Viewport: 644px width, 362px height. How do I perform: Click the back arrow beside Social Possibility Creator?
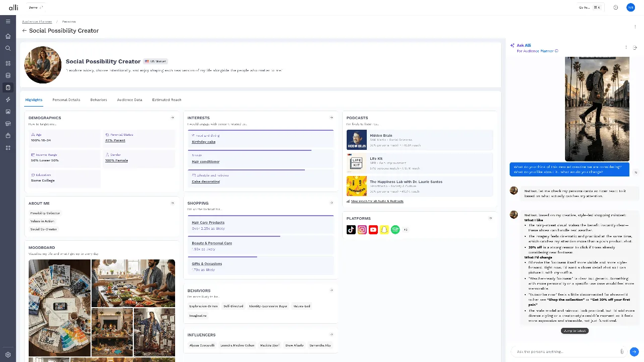click(x=24, y=31)
